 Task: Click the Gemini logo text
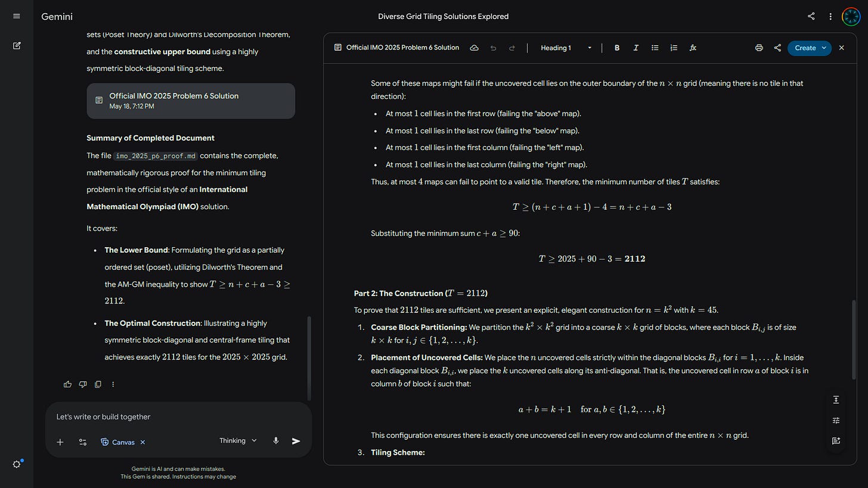[57, 17]
